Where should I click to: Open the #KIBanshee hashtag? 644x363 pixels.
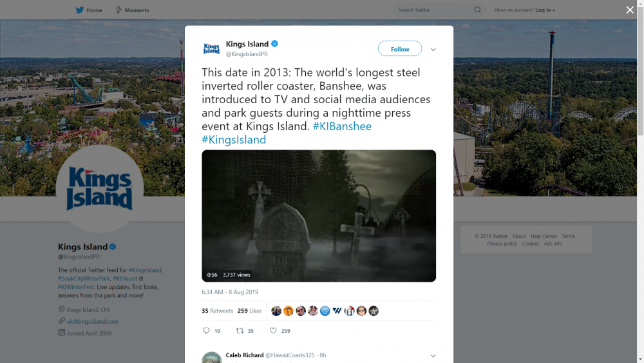pos(342,126)
